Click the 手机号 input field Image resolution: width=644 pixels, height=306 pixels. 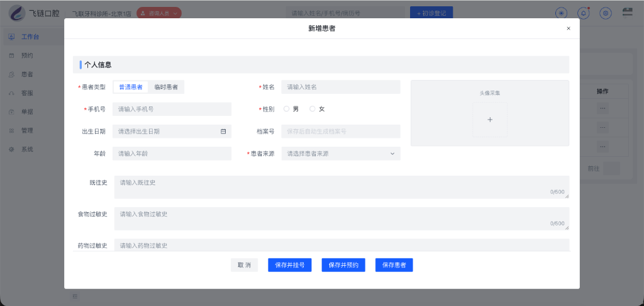[x=172, y=109]
